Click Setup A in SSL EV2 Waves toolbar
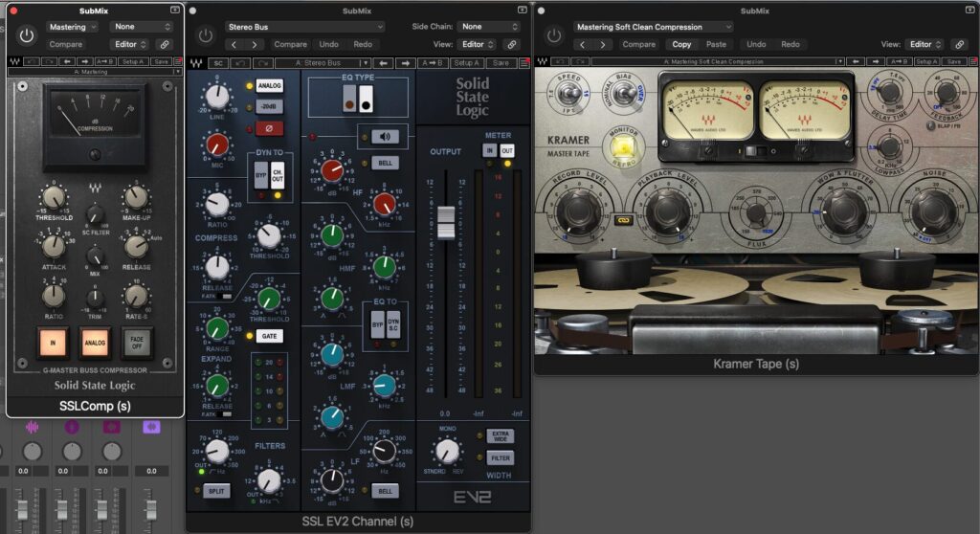The image size is (980, 534). click(467, 63)
